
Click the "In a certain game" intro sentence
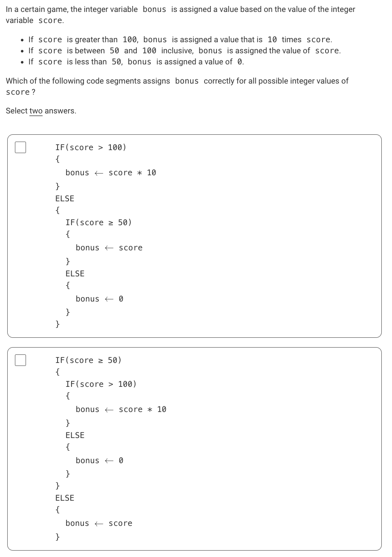click(x=180, y=15)
